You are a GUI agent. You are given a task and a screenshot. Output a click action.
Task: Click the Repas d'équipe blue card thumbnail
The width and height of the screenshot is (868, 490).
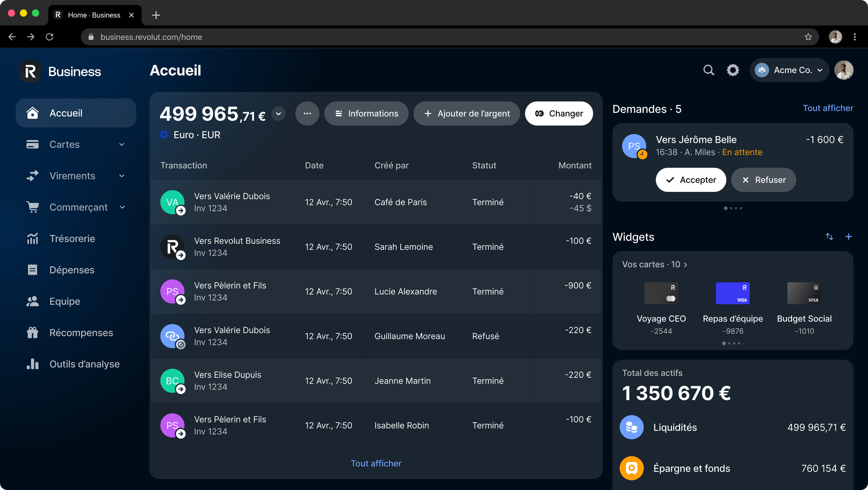(733, 293)
